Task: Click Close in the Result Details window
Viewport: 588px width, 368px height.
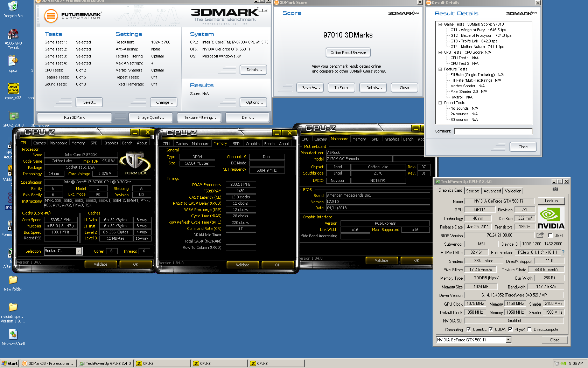Action: tap(523, 147)
